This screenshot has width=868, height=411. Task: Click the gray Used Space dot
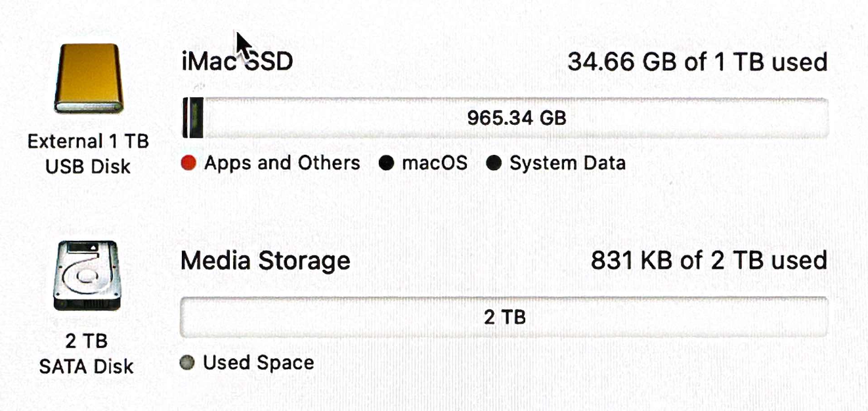[188, 363]
